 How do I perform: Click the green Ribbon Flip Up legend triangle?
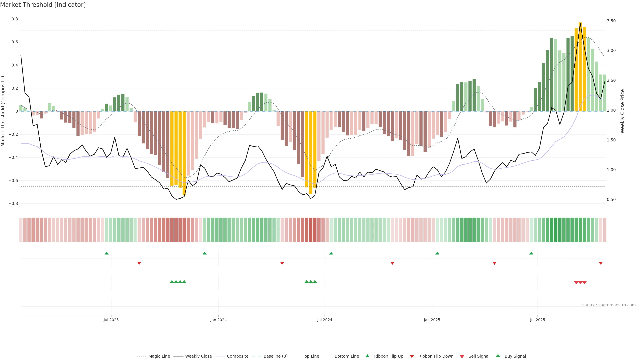[x=367, y=356]
